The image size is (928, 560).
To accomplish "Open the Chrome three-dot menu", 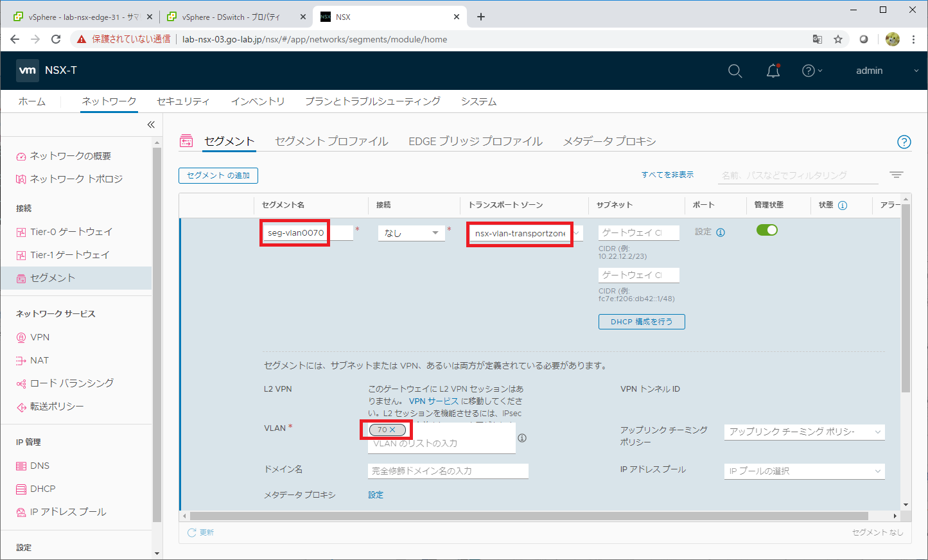I will pyautogui.click(x=913, y=39).
